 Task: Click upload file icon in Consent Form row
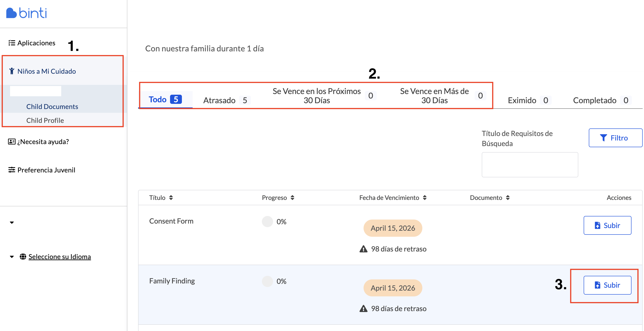point(597,225)
